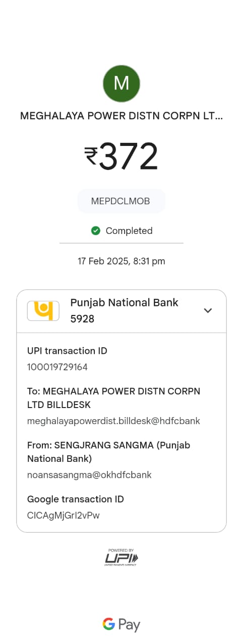
Task: Click the green Completed checkmark icon
Action: 95,230
